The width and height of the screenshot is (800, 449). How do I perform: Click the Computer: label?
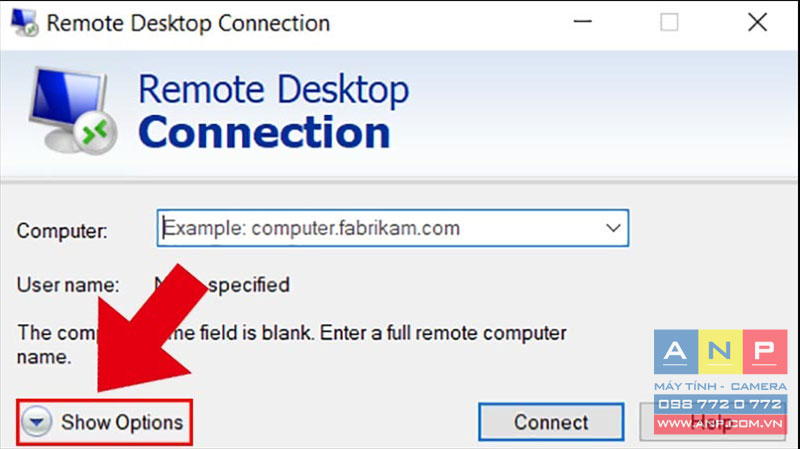tap(62, 231)
